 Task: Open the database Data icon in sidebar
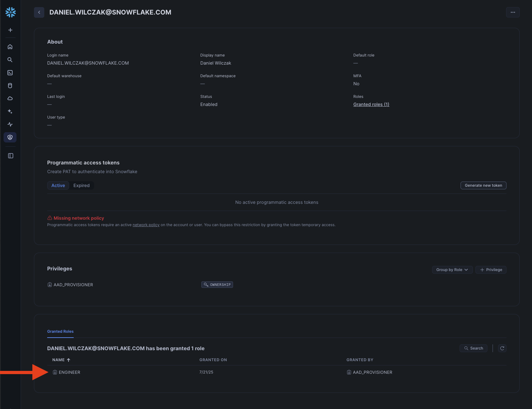coord(10,86)
